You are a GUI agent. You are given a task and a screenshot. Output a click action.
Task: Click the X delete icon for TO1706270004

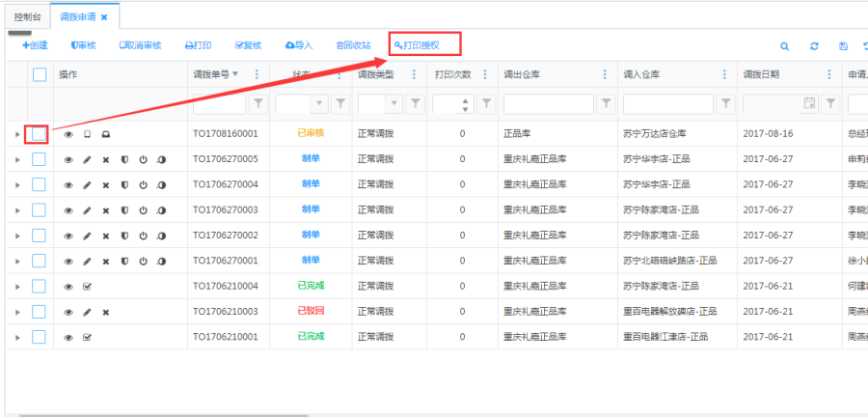pyautogui.click(x=106, y=184)
